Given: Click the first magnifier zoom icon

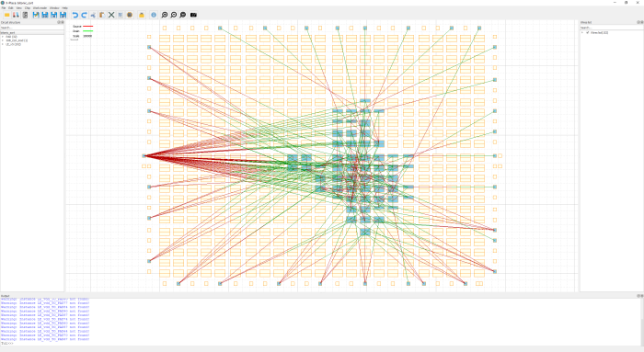Looking at the screenshot, I should pos(165,15).
